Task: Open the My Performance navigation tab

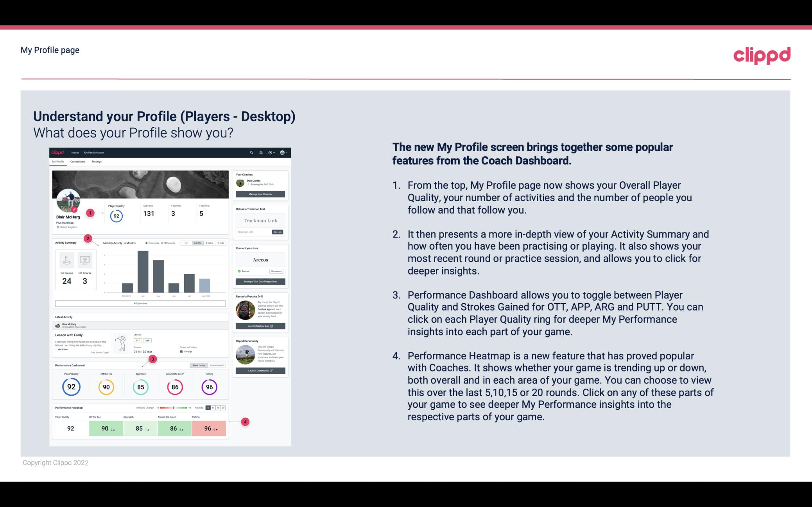Action: click(x=93, y=152)
